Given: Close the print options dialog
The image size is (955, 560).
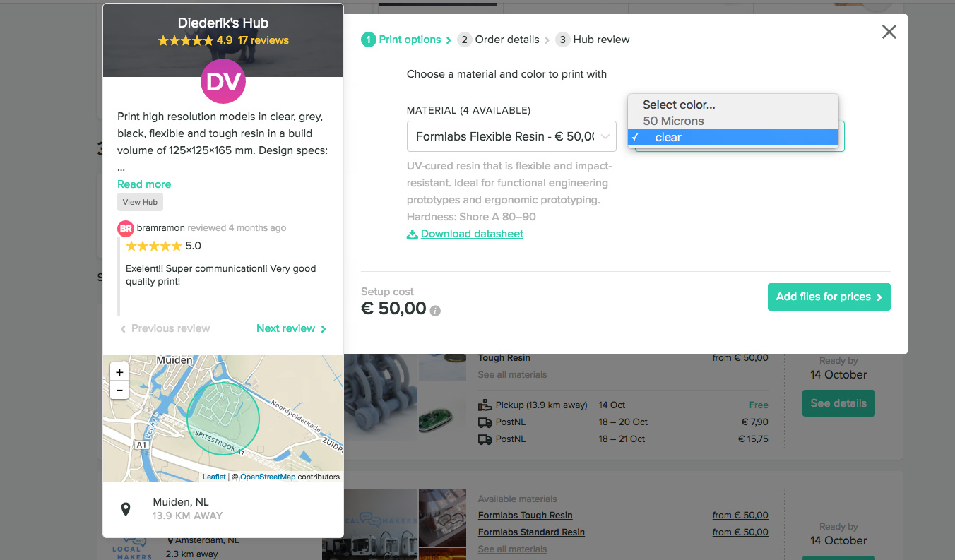Looking at the screenshot, I should 889,32.
